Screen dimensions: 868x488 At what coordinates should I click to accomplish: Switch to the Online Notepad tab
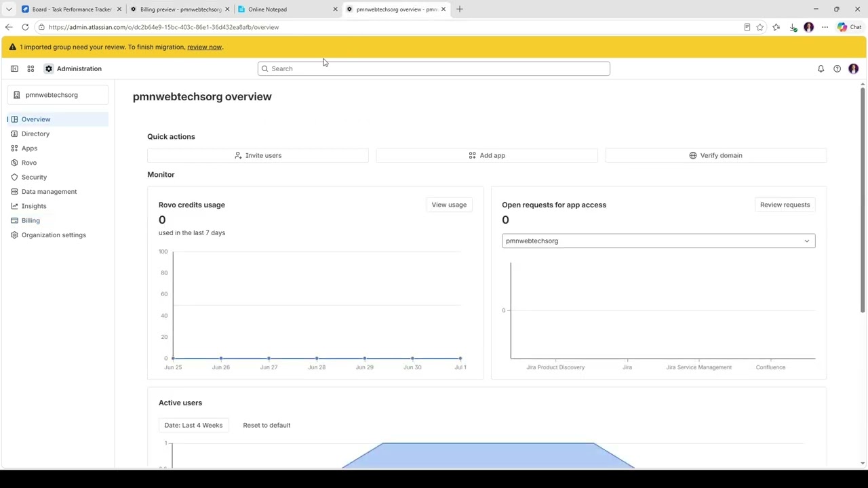(288, 9)
